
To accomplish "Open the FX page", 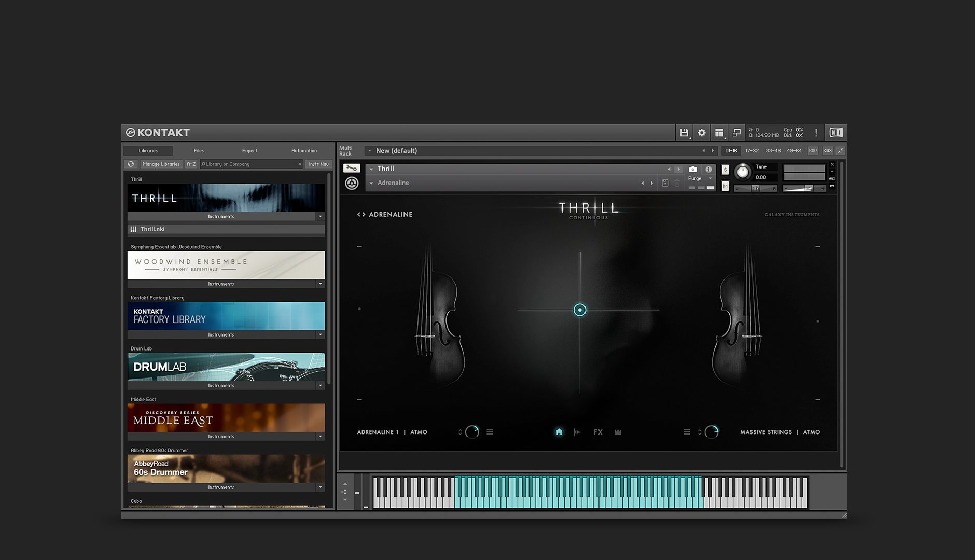I will point(597,432).
